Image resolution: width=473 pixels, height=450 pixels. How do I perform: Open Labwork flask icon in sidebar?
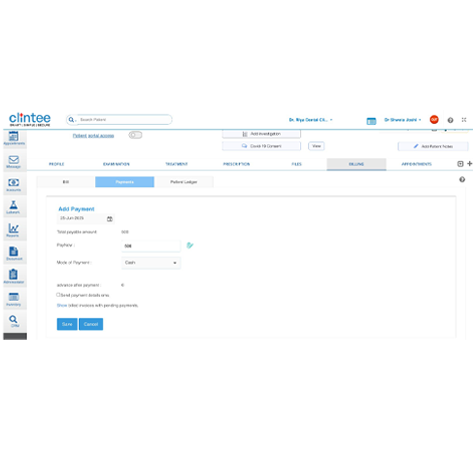pyautogui.click(x=13, y=207)
